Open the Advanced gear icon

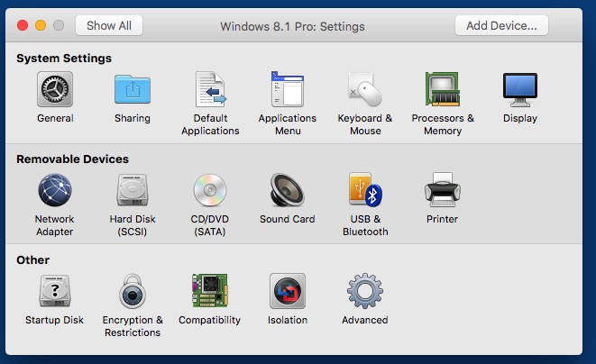(365, 291)
